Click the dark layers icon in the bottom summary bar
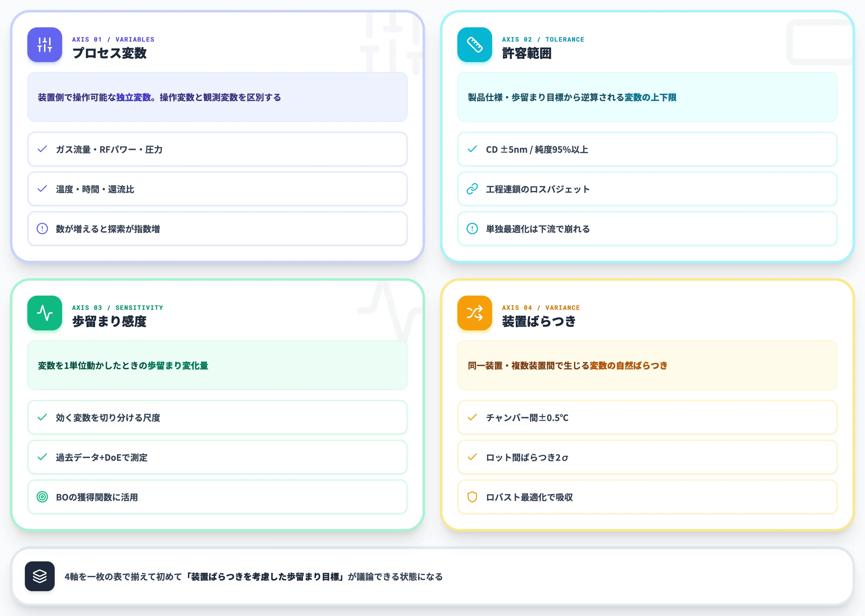Image resolution: width=865 pixels, height=616 pixels. 40,576
